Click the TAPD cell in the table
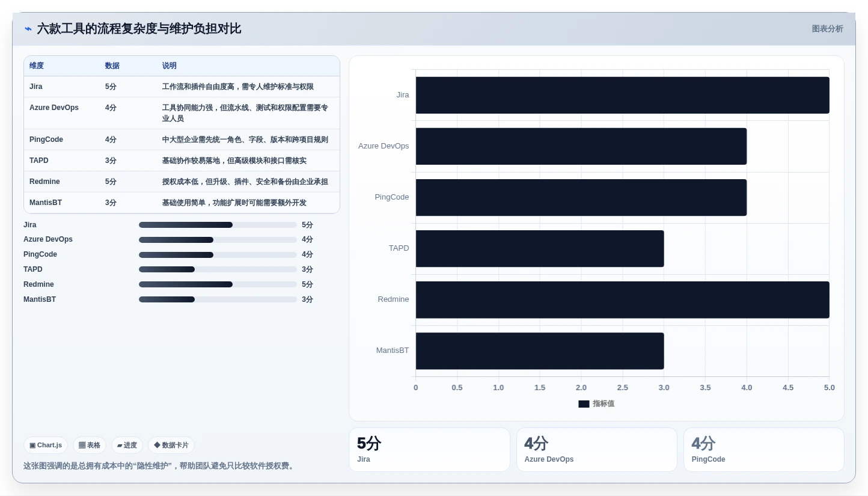 tap(39, 161)
